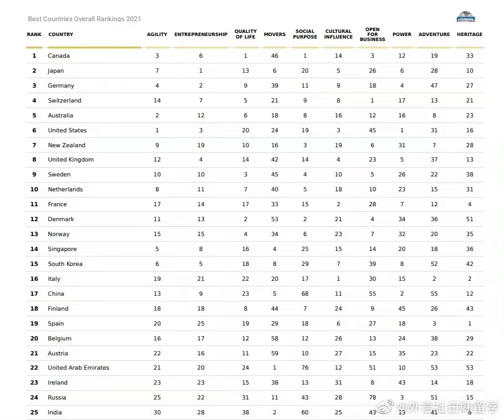Click the ENTREPRENEURSHIP column header
Screen dimensions: 504x420
(x=201, y=34)
